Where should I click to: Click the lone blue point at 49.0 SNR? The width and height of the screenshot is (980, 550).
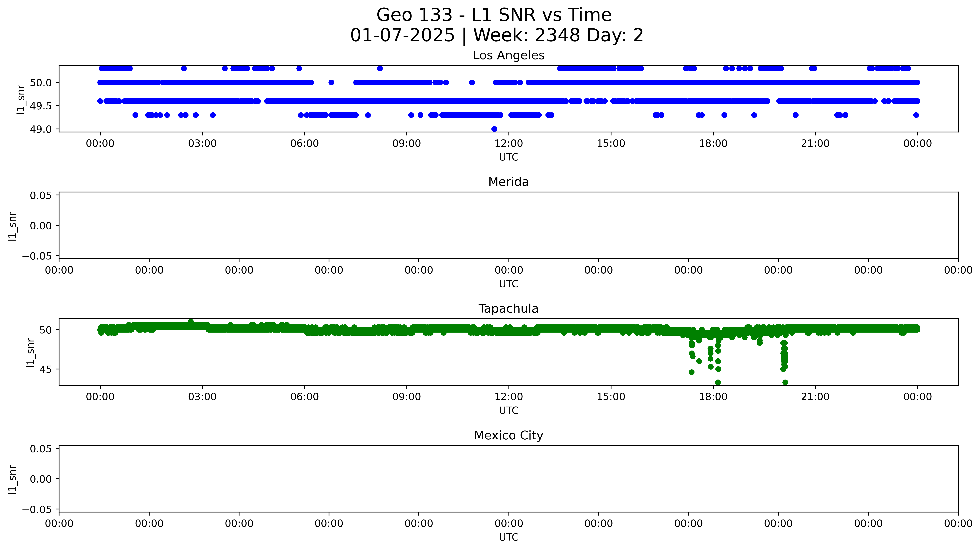pos(494,129)
